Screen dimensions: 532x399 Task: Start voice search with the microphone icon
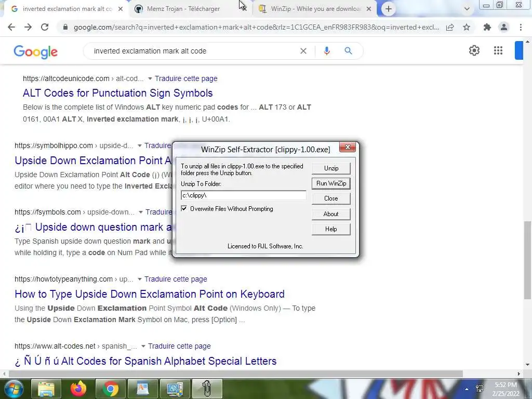(327, 51)
